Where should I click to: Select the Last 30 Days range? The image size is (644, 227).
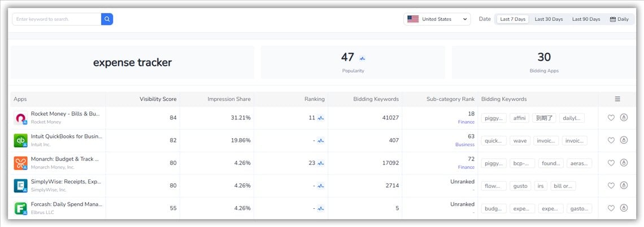click(x=549, y=19)
